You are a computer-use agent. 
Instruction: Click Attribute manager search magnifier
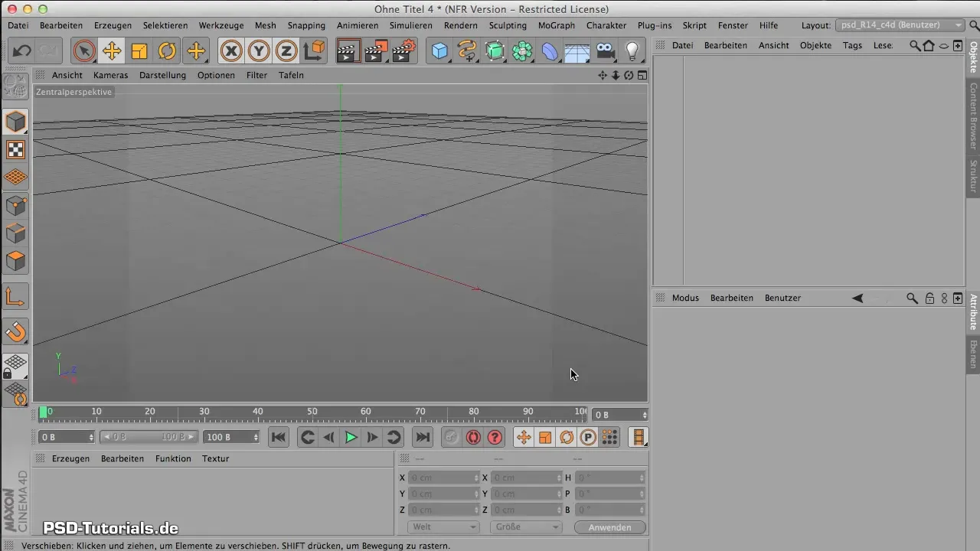912,298
